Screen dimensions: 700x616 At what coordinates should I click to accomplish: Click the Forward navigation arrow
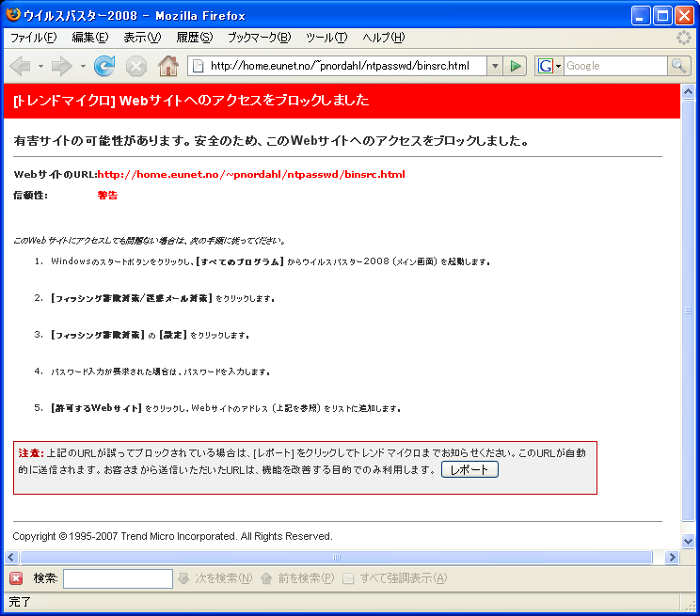tap(61, 67)
